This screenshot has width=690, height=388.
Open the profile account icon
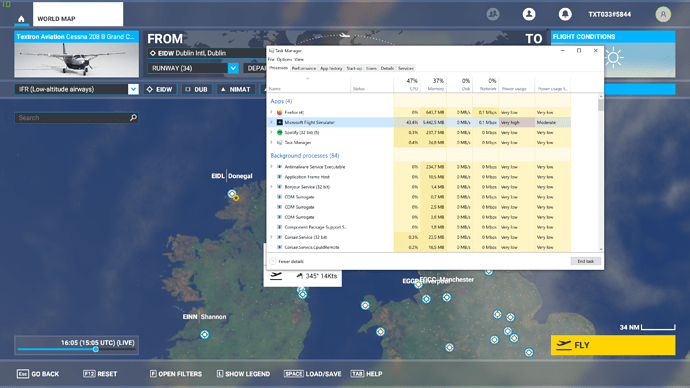tap(529, 14)
